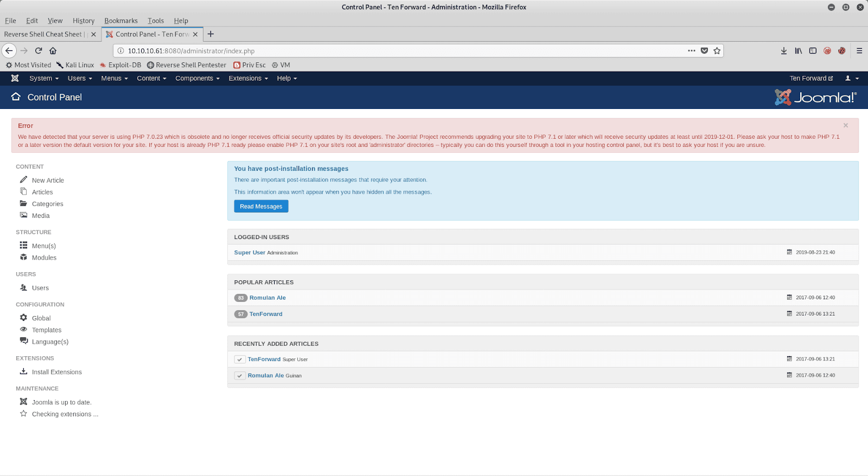This screenshot has width=868, height=476.
Task: Open the VM bookmark
Action: click(281, 65)
